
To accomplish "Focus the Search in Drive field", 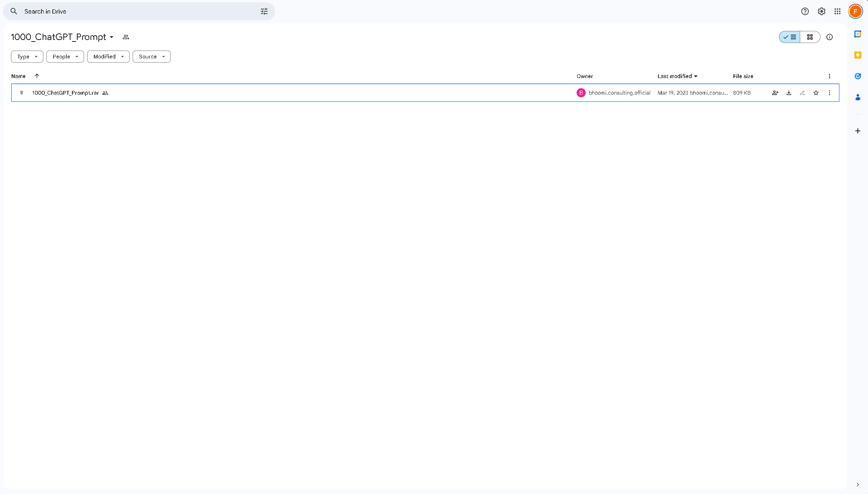I will [139, 11].
